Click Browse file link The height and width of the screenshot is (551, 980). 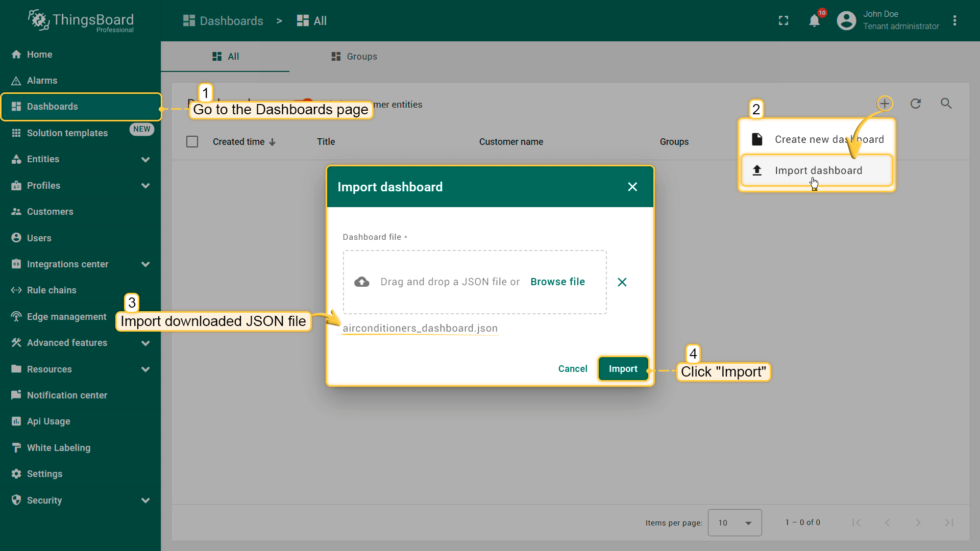click(557, 282)
